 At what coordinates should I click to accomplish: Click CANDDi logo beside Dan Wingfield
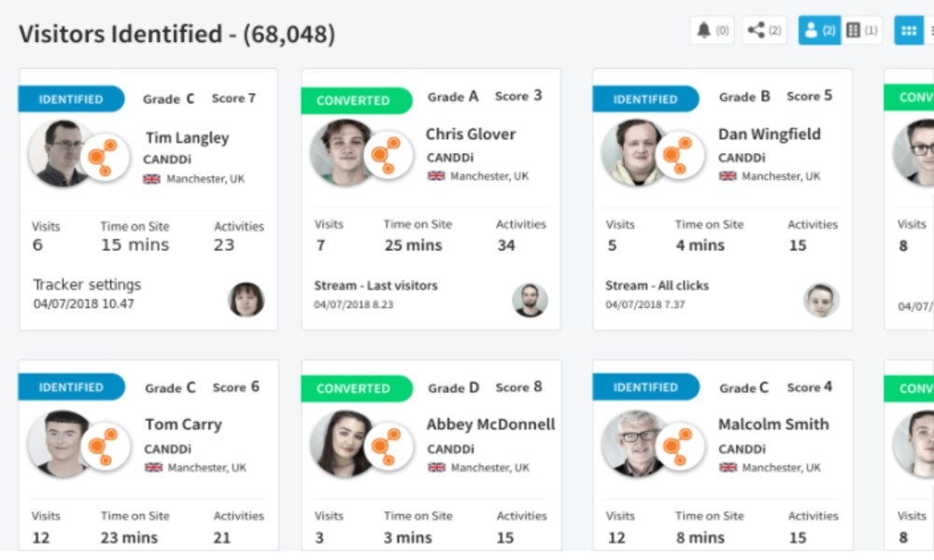click(x=680, y=155)
